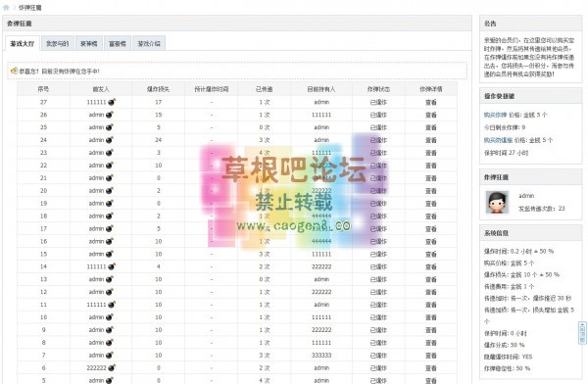Click the bomb icon in row 25

[109, 127]
